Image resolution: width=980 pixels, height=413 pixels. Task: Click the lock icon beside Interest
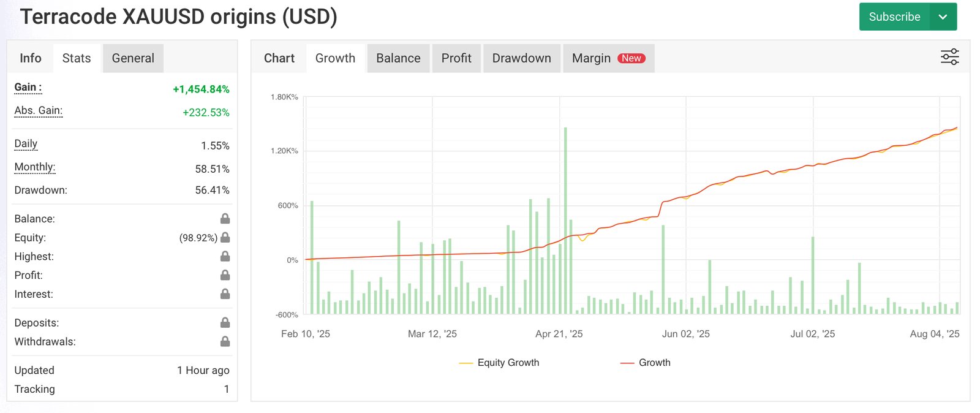[225, 294]
